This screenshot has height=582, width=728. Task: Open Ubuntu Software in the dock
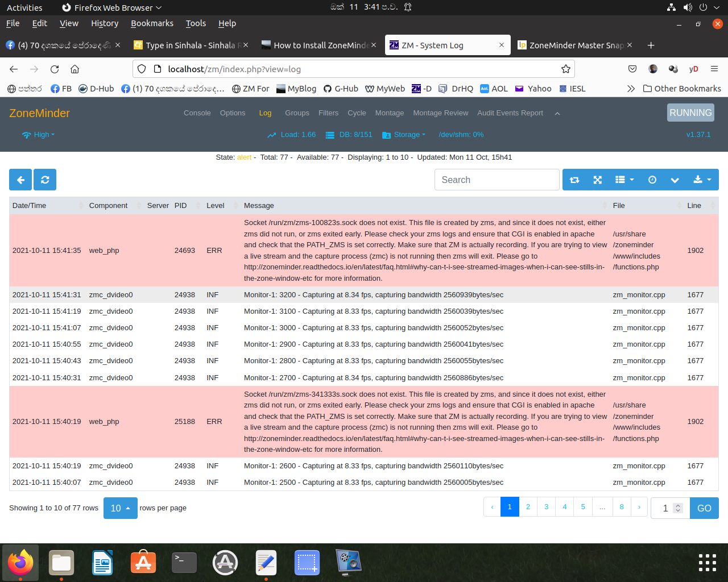pyautogui.click(x=143, y=563)
